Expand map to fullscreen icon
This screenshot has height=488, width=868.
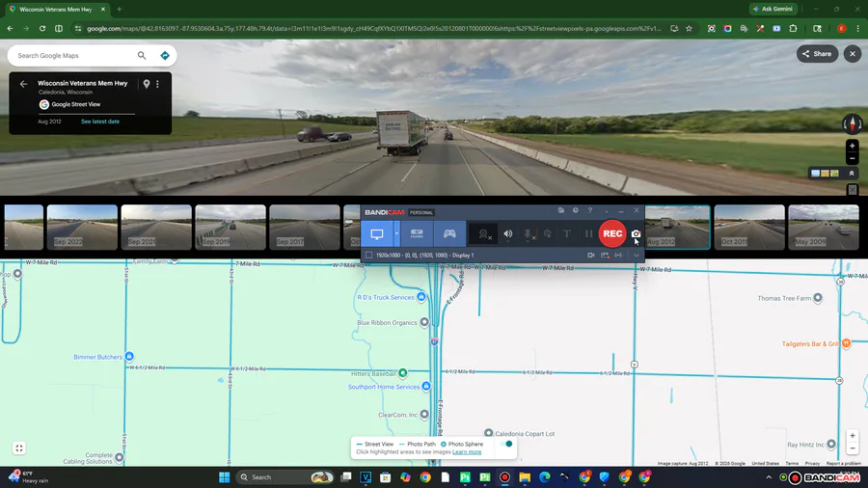tap(19, 448)
